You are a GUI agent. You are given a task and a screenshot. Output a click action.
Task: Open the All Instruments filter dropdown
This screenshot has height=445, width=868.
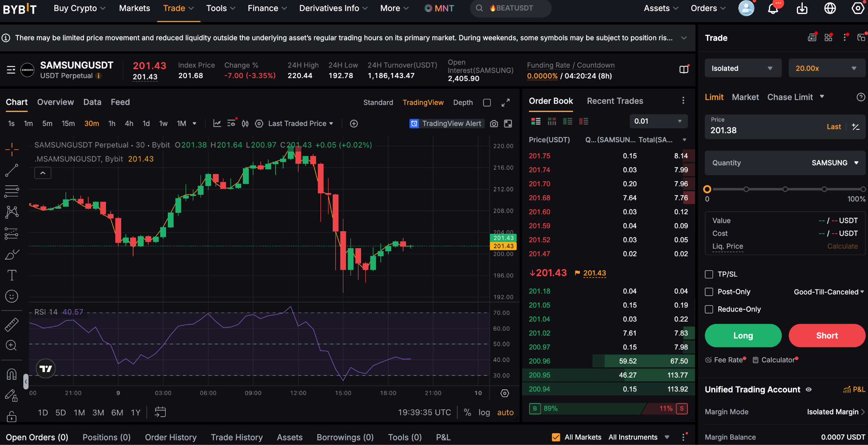(639, 437)
